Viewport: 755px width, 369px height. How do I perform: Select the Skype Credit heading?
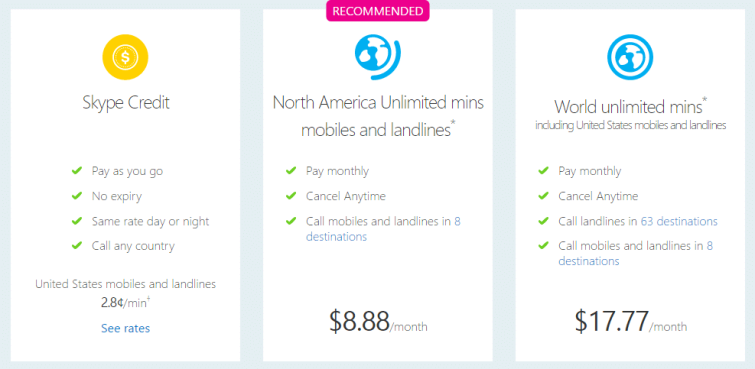coord(125,103)
